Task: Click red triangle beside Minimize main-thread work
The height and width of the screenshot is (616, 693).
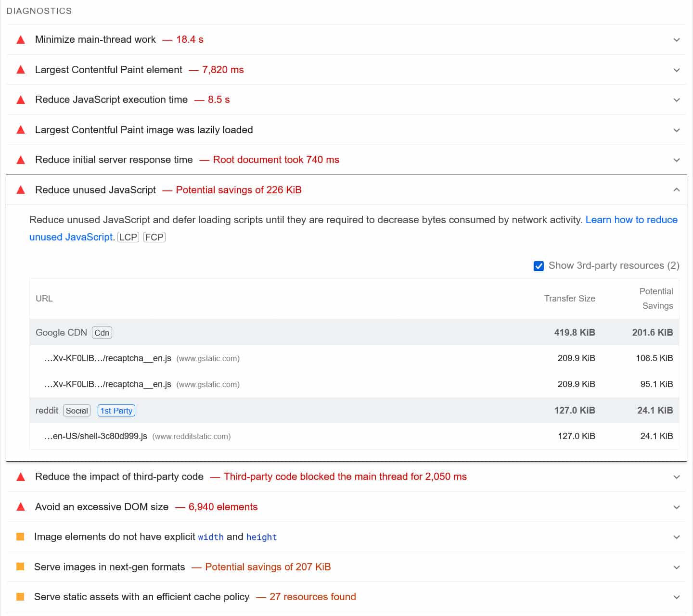Action: pyautogui.click(x=21, y=40)
